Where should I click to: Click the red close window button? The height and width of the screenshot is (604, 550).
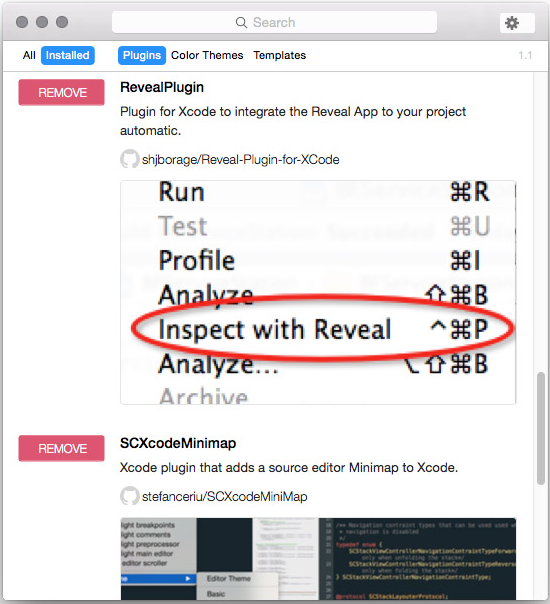tap(22, 22)
